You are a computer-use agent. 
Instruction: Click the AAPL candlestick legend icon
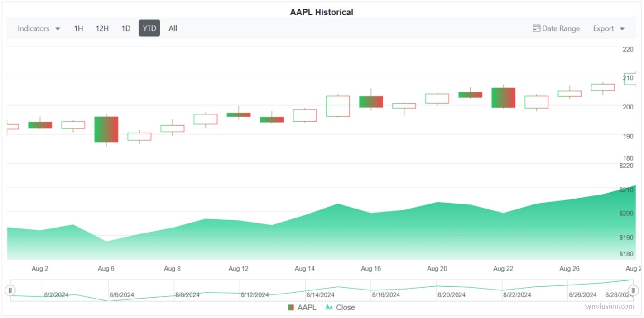coord(291,307)
